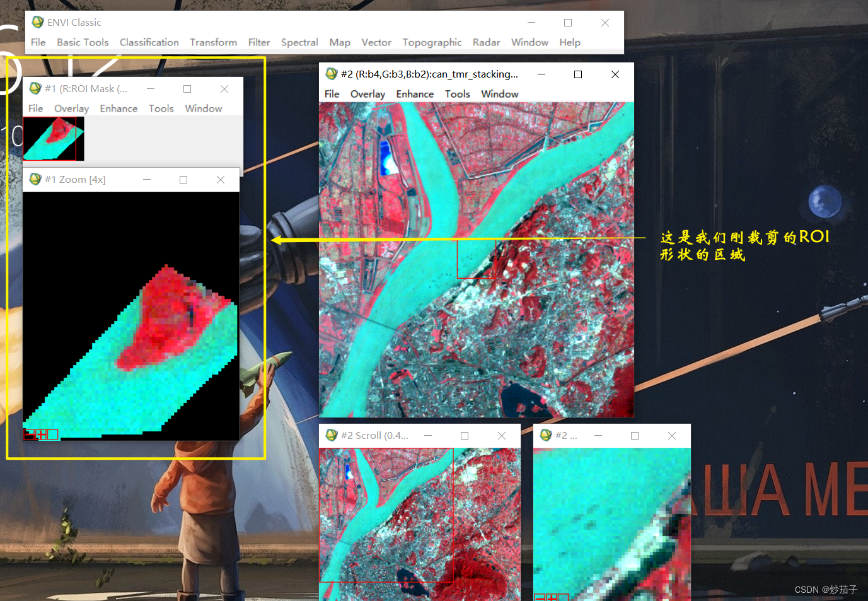The image size is (868, 601).
Task: Open Tools menu in #2 display window
Action: pos(458,94)
